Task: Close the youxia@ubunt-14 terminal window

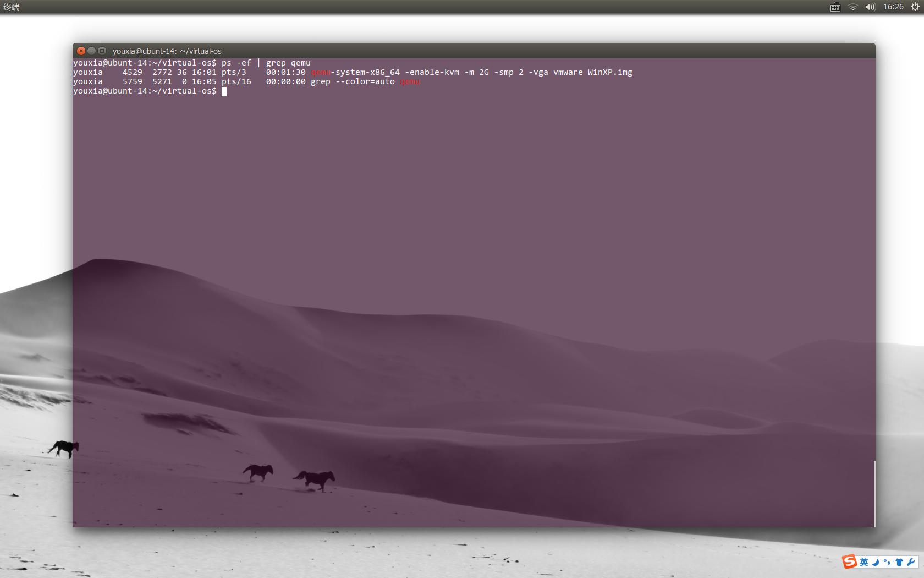Action: (81, 51)
